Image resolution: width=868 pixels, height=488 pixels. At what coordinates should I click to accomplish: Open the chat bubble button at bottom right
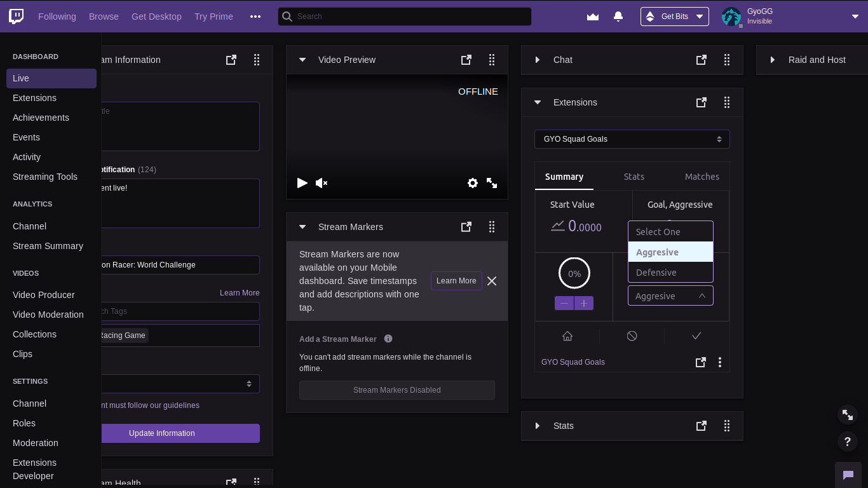848,475
